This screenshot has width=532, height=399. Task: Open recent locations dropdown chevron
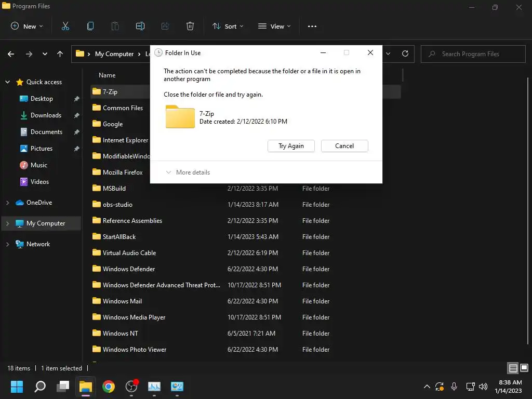click(45, 54)
